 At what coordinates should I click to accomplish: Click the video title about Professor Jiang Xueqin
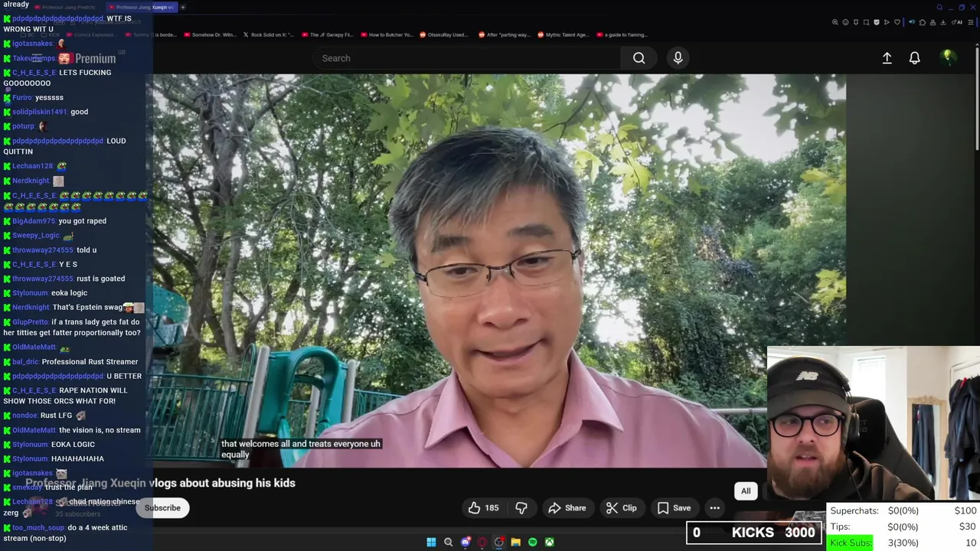tap(161, 483)
